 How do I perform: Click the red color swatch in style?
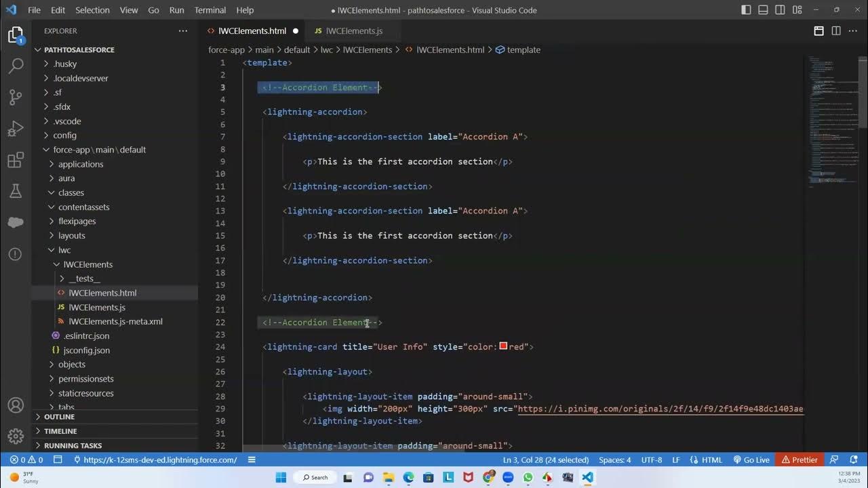[x=503, y=346]
